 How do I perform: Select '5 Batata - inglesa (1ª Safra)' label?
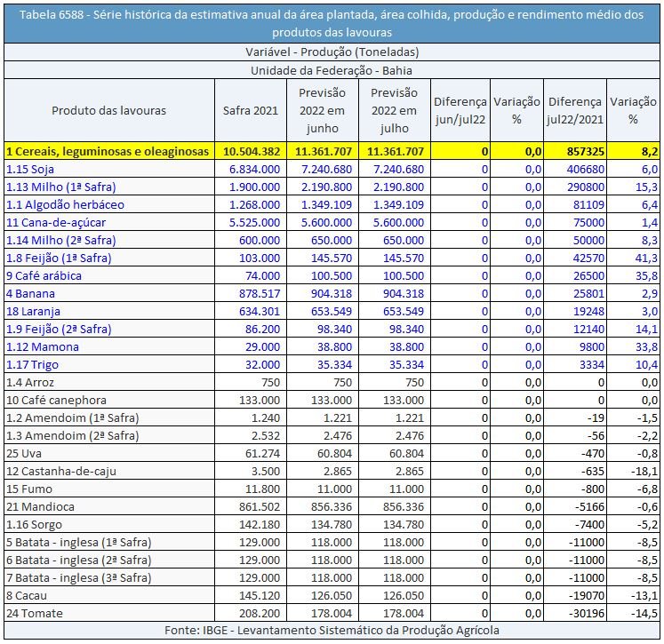[x=79, y=543]
